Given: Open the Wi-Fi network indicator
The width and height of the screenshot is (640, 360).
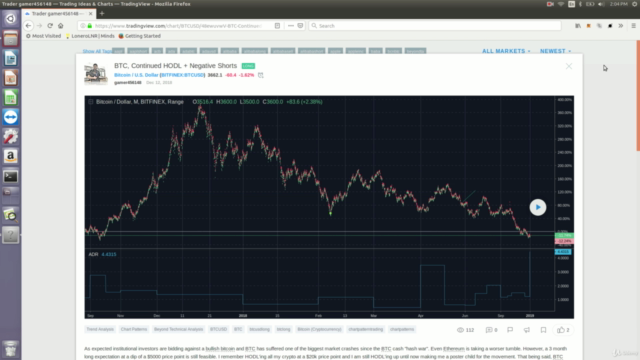Looking at the screenshot, I should pos(561,4).
